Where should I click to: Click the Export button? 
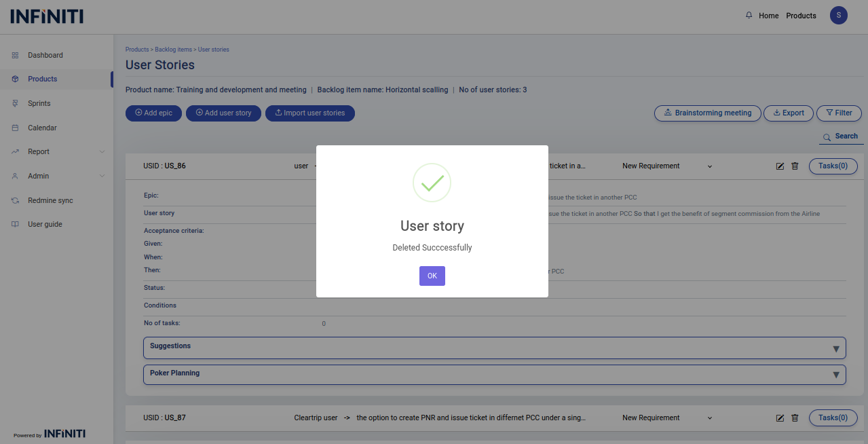788,113
